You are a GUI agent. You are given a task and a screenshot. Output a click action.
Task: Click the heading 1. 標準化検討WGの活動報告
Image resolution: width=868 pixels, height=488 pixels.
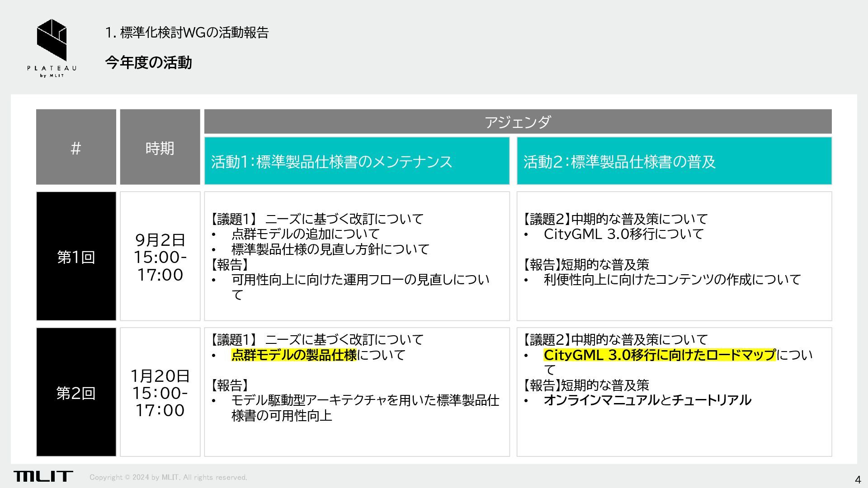[187, 33]
